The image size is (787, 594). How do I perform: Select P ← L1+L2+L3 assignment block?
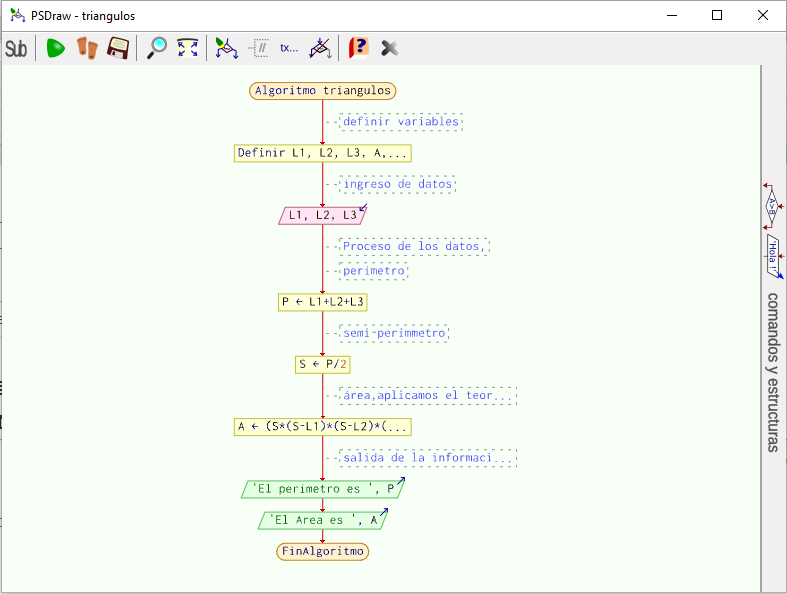point(323,302)
